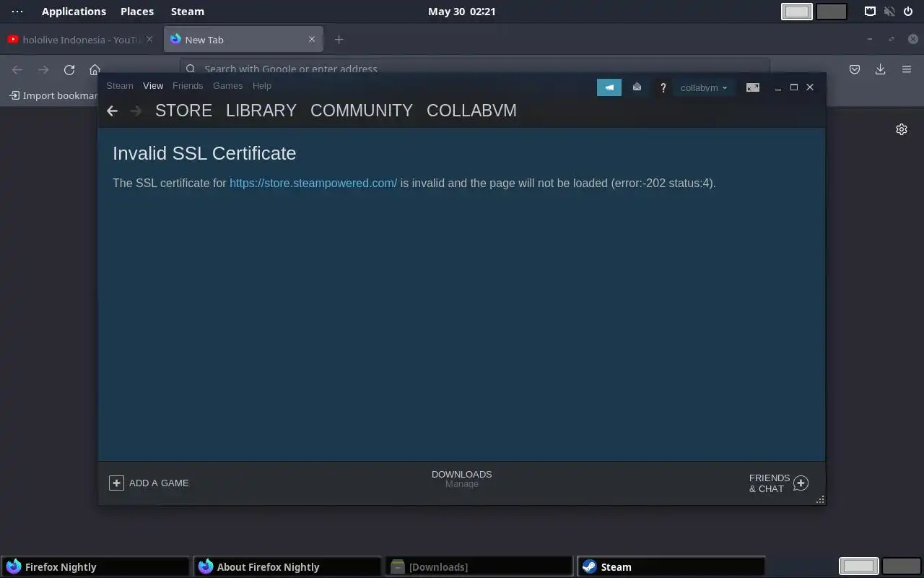The height and width of the screenshot is (578, 924).
Task: Open Friends menu in Steam
Action: tap(188, 85)
